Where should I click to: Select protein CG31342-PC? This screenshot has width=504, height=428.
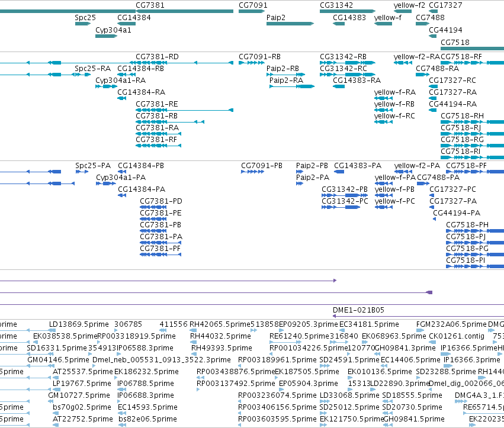point(341,207)
